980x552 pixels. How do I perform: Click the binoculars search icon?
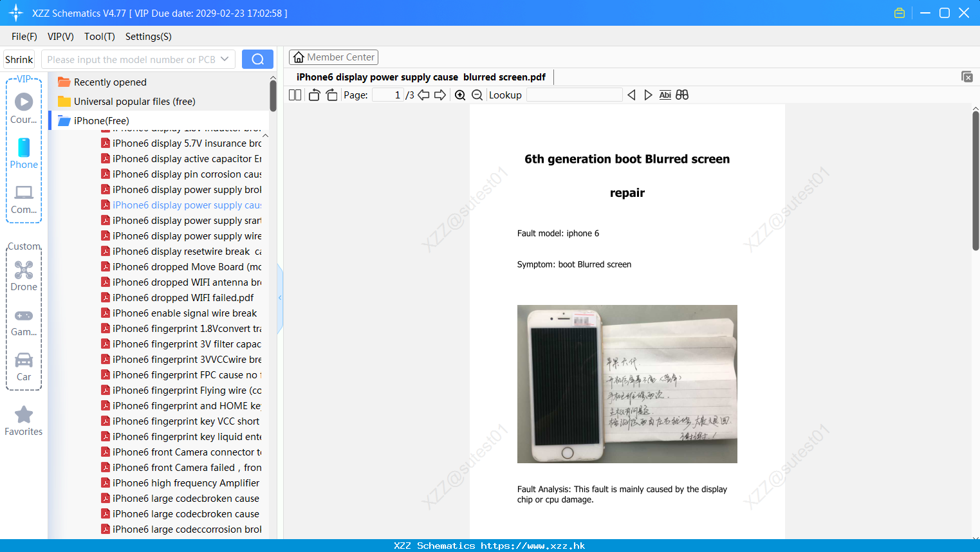point(682,95)
